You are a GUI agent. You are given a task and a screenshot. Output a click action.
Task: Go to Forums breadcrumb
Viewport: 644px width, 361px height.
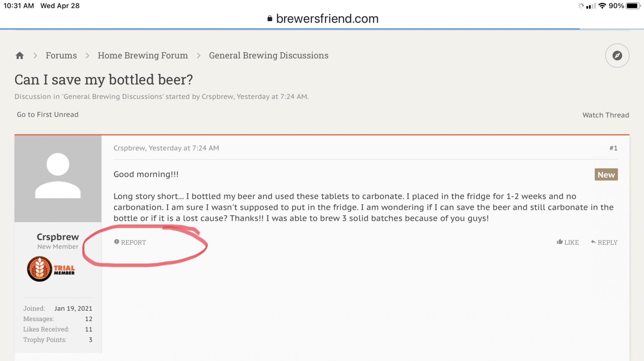(x=61, y=55)
